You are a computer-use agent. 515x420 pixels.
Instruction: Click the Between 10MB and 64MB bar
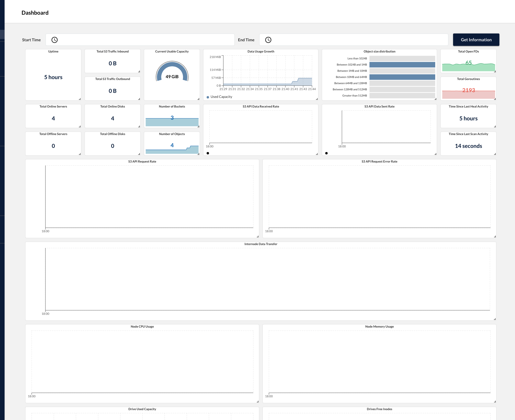402,77
